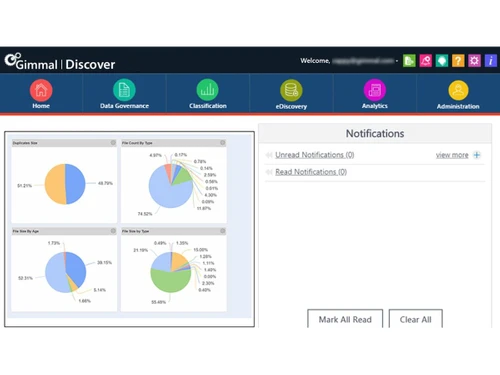
Task: Click the 21.19% label
Action: (x=141, y=250)
